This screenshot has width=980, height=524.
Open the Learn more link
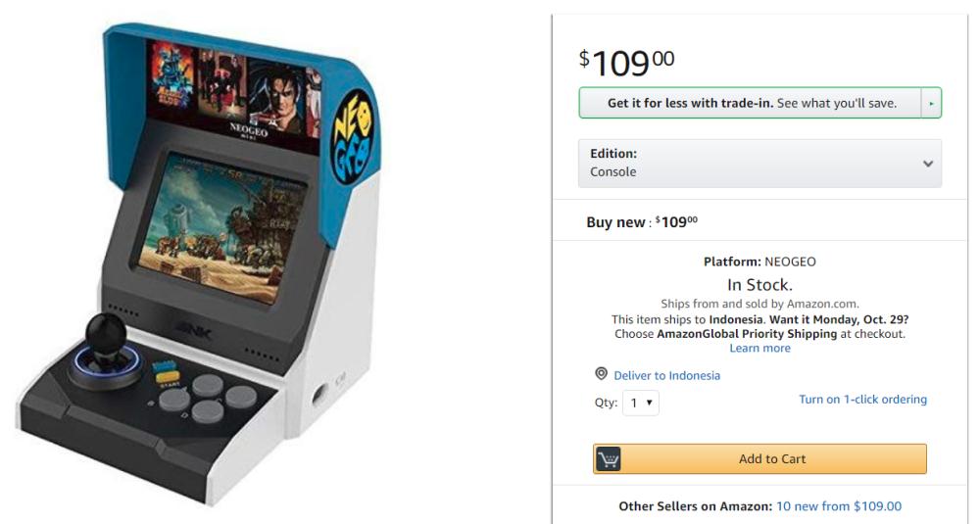coord(759,349)
